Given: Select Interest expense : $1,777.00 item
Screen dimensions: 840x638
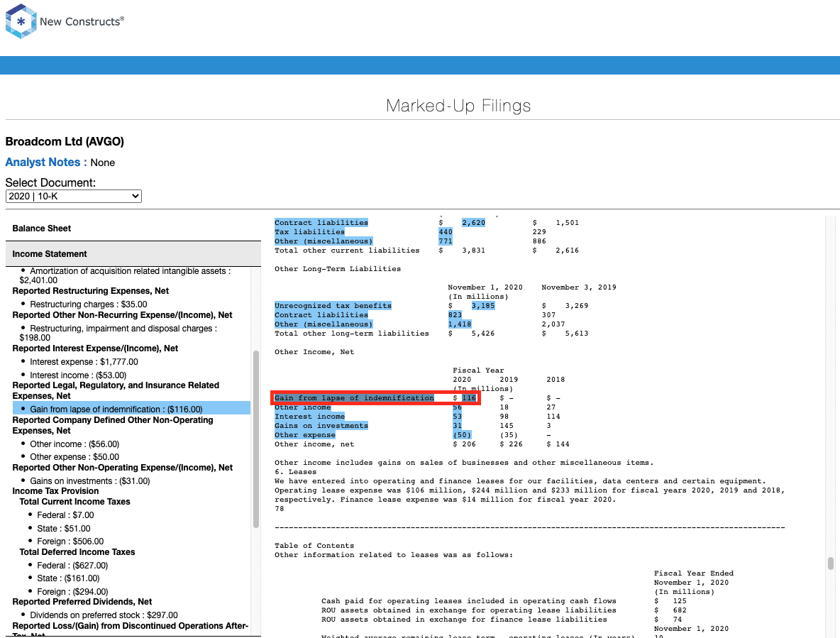Looking at the screenshot, I should click(84, 362).
